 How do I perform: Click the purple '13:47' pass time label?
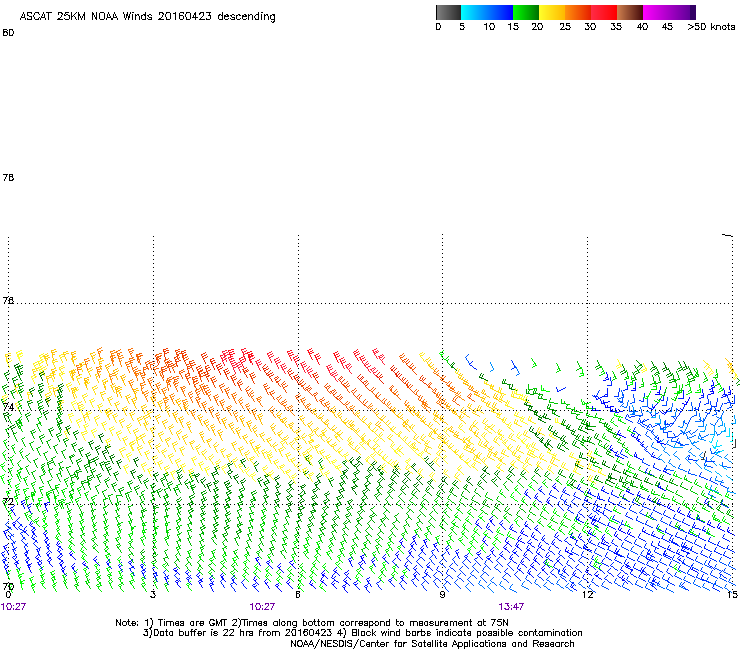pyautogui.click(x=511, y=607)
